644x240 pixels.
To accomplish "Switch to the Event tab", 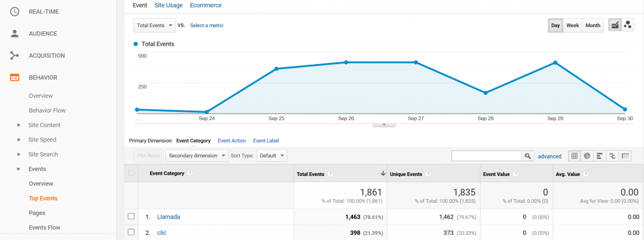I will (140, 5).
